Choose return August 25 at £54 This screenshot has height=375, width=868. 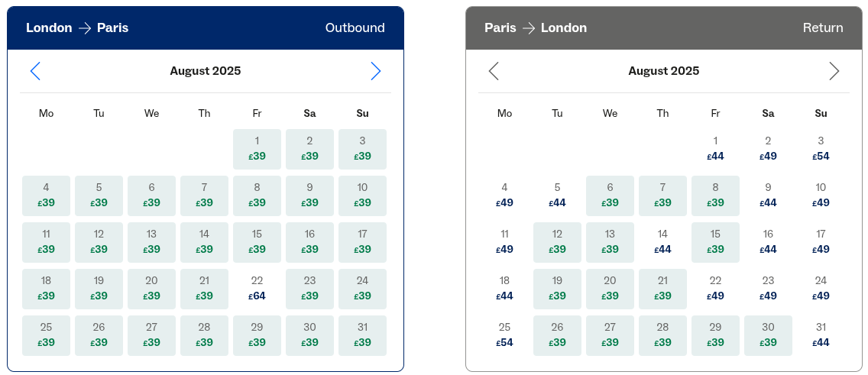[x=504, y=335]
